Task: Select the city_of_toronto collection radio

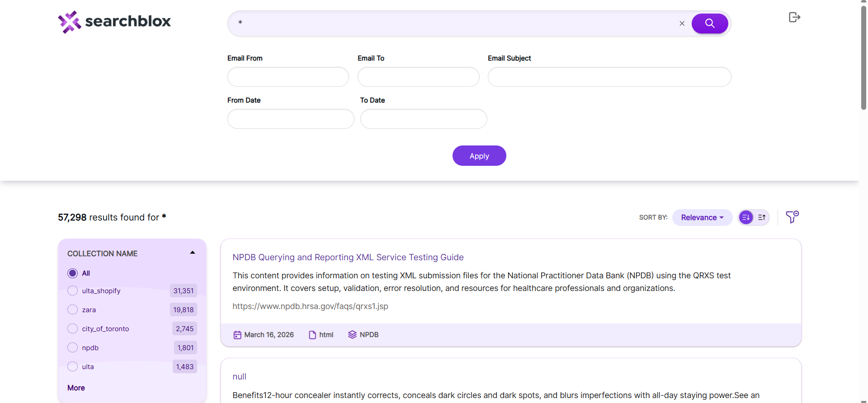Action: pyautogui.click(x=72, y=328)
